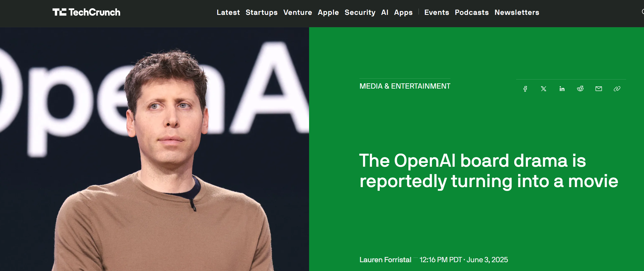Select Apple in the navigation bar
Image resolution: width=644 pixels, height=271 pixels.
[x=328, y=13]
